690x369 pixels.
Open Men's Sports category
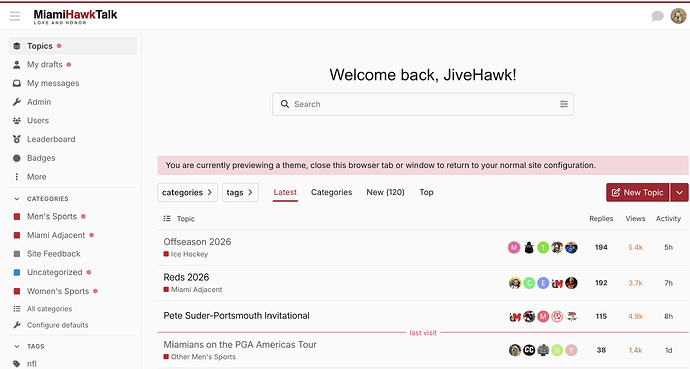73,216
